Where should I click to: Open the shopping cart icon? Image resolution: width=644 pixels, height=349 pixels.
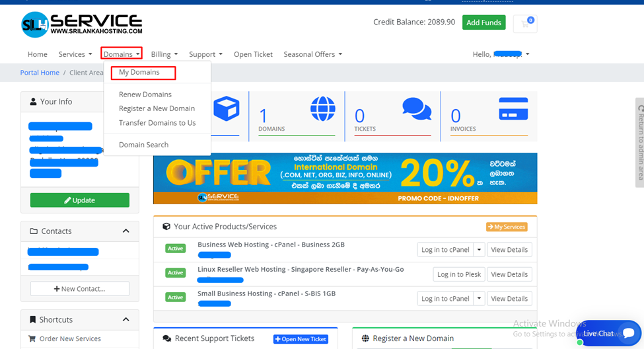526,23
